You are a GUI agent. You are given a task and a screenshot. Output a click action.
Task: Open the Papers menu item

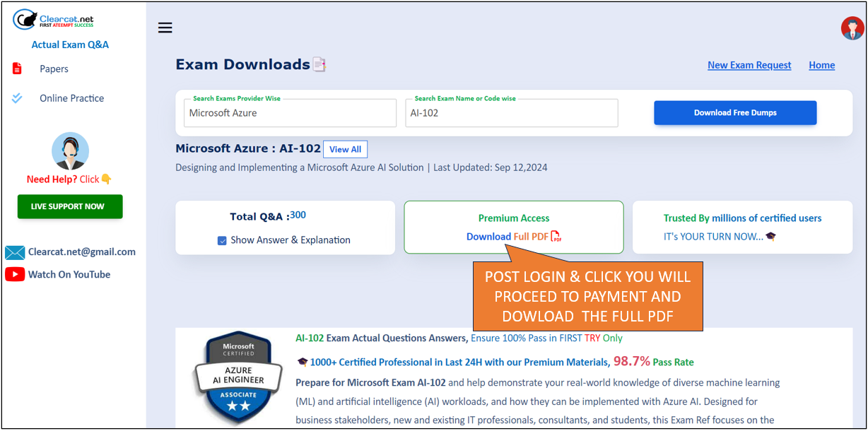(54, 69)
